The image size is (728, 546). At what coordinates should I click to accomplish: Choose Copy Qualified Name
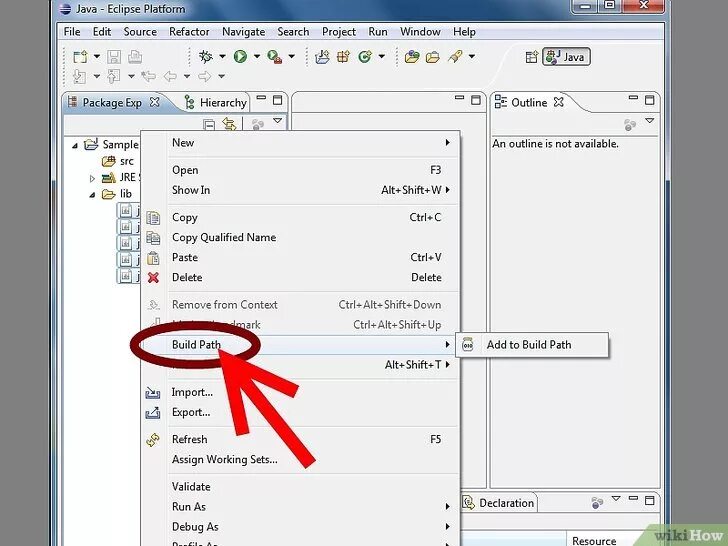pyautogui.click(x=301, y=237)
